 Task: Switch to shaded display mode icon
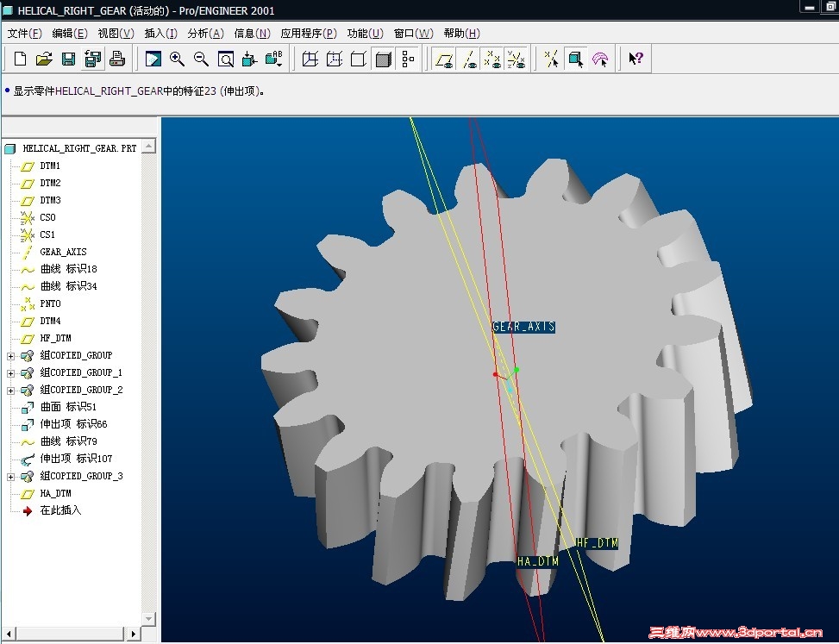[384, 59]
